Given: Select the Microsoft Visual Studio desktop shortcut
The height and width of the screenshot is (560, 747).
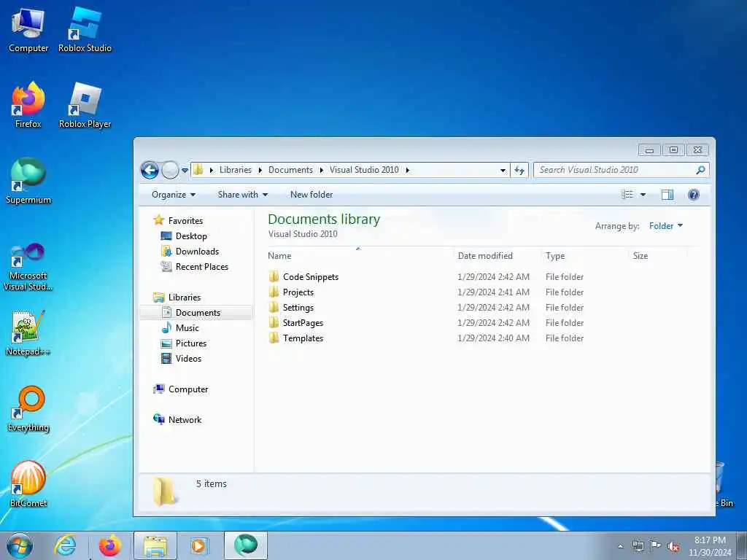Looking at the screenshot, I should (x=28, y=267).
